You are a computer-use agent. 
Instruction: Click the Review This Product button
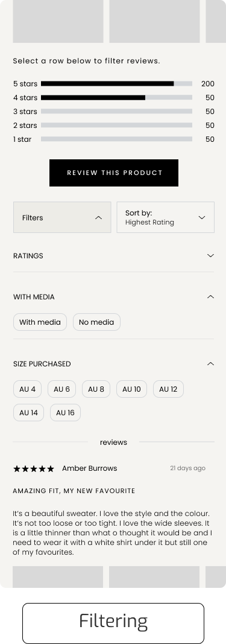click(x=114, y=173)
